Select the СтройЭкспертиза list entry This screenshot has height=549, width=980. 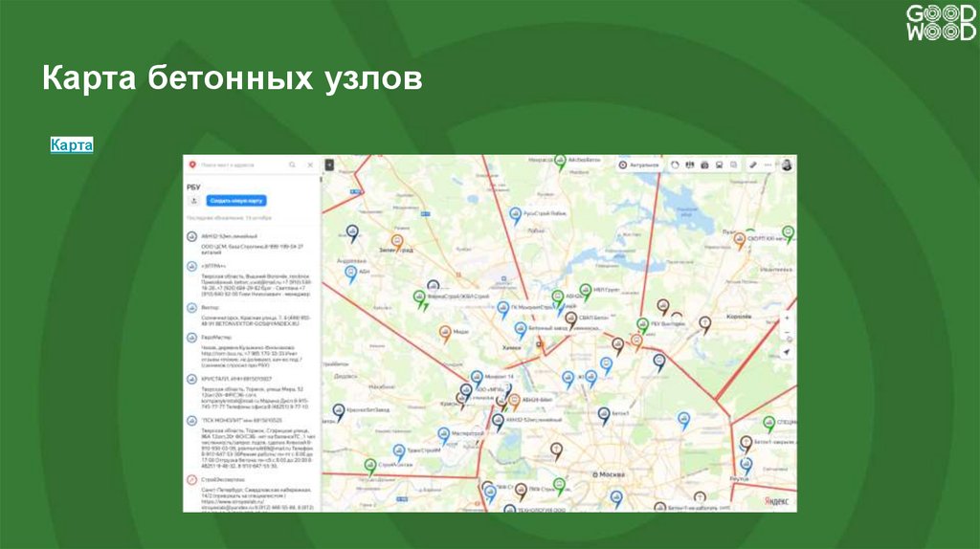coord(252,494)
